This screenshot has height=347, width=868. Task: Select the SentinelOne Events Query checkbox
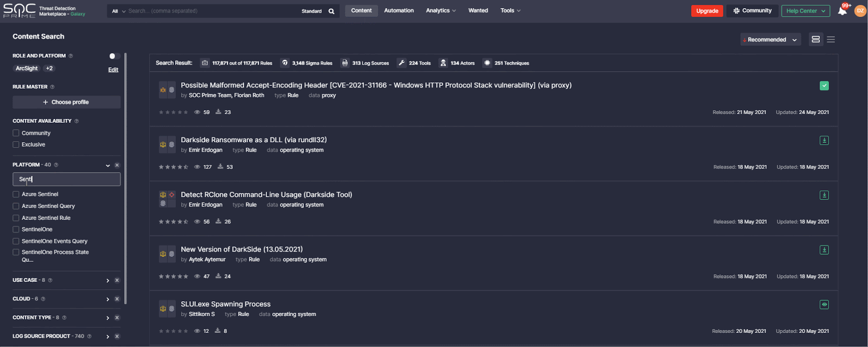point(16,241)
